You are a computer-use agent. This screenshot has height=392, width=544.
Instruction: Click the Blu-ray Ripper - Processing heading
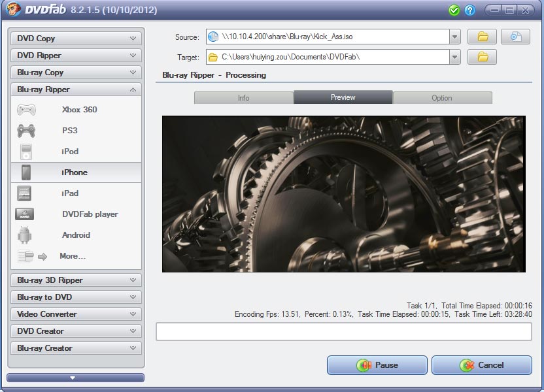[214, 75]
